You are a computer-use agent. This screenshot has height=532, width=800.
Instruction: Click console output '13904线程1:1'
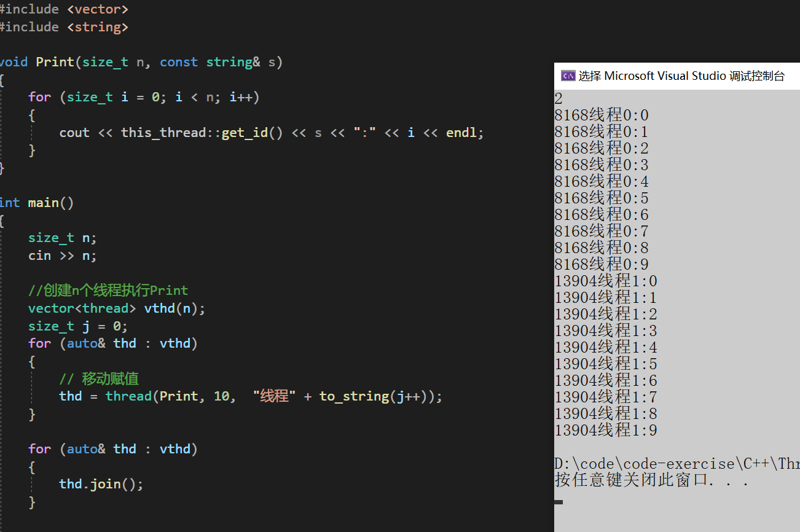606,298
